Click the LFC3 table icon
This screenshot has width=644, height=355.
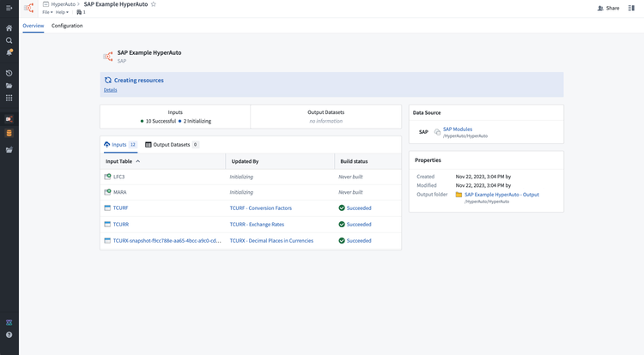pyautogui.click(x=107, y=177)
